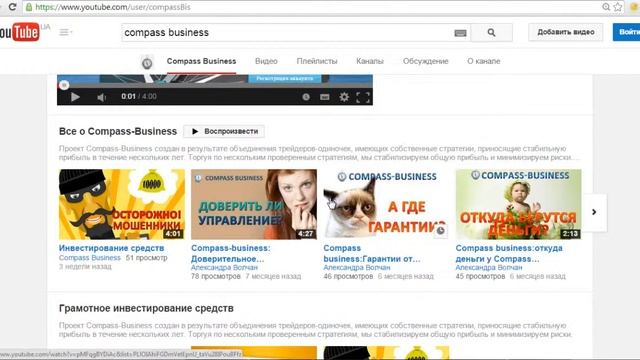Open Доверить ли управление video thumbnail

[254, 204]
